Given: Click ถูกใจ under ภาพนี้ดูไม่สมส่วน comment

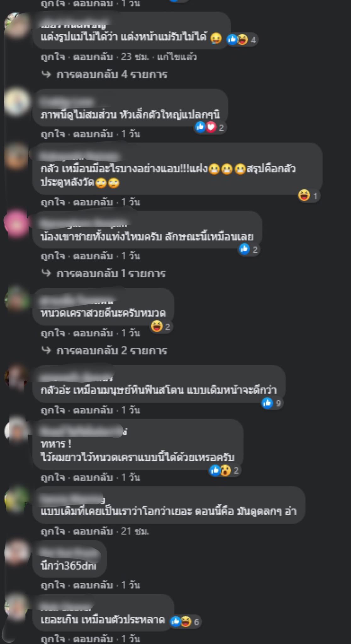Looking at the screenshot, I should pyautogui.click(x=53, y=134).
